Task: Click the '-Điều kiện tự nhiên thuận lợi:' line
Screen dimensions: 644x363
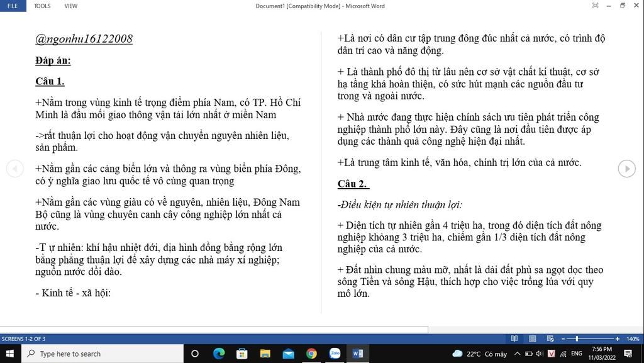Action: pyautogui.click(x=399, y=204)
